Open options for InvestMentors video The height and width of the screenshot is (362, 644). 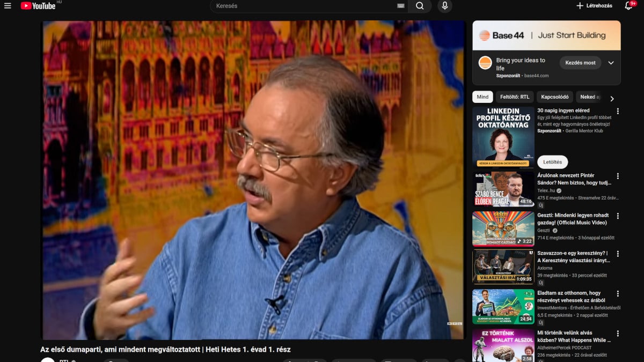618,294
